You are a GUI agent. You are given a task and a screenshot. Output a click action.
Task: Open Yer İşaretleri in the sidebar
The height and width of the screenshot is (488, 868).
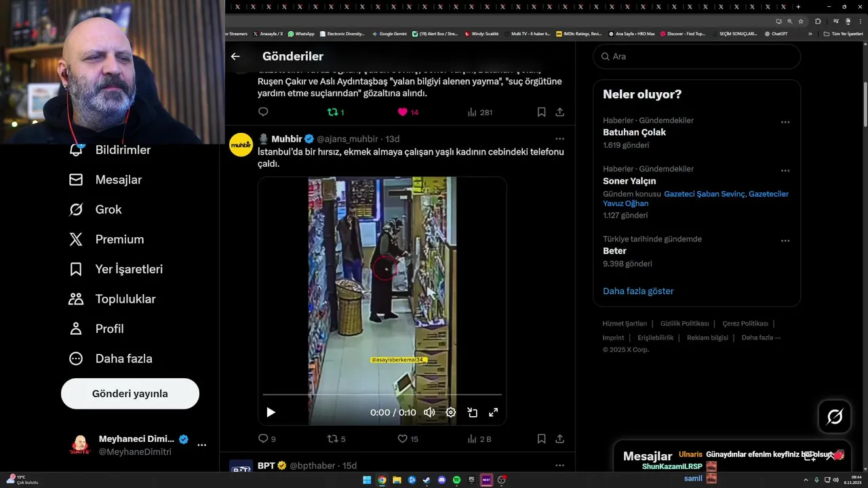(116, 269)
